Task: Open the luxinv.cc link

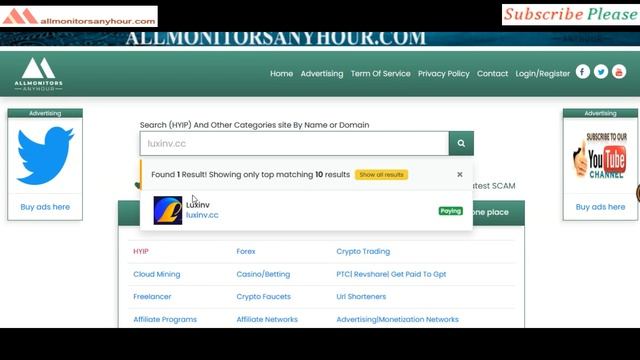Action: [202, 215]
